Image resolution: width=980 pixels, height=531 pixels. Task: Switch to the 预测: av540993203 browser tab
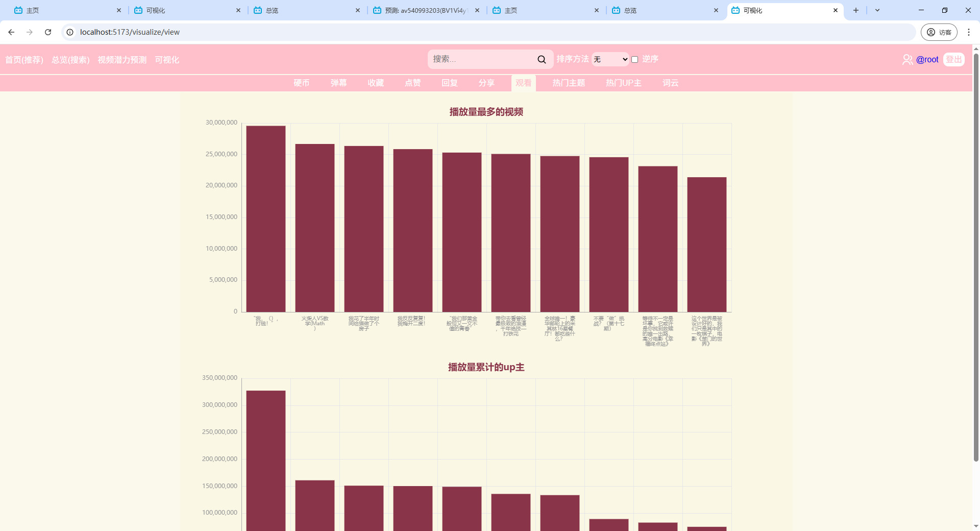point(426,10)
